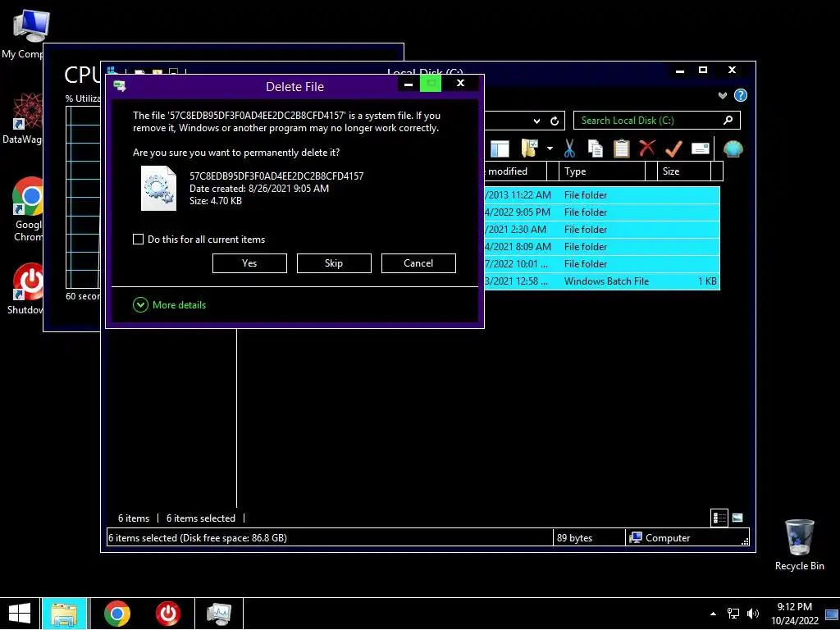Image resolution: width=840 pixels, height=630 pixels.
Task: Sort by the Date modified column
Action: pyautogui.click(x=515, y=171)
